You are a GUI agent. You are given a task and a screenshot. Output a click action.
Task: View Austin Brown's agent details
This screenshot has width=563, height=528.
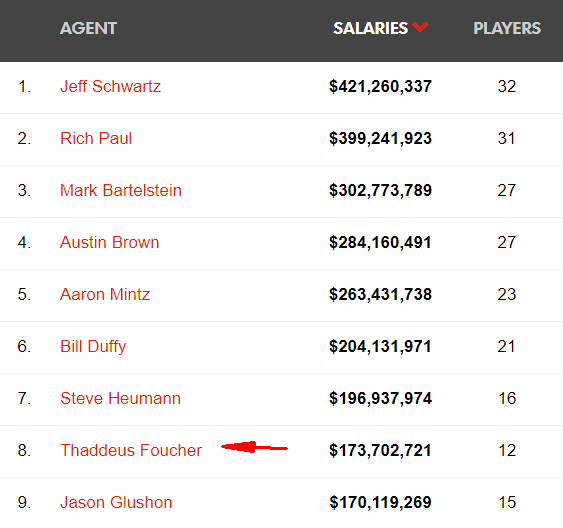[110, 242]
